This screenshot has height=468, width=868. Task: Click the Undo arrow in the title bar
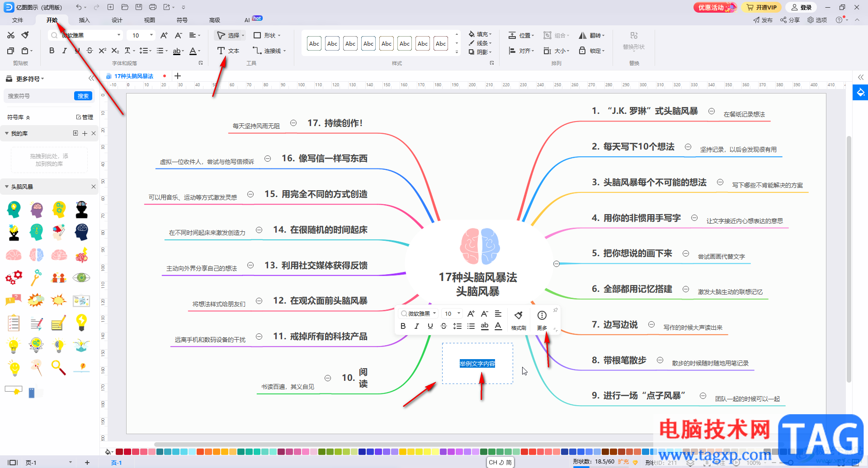click(x=79, y=7)
